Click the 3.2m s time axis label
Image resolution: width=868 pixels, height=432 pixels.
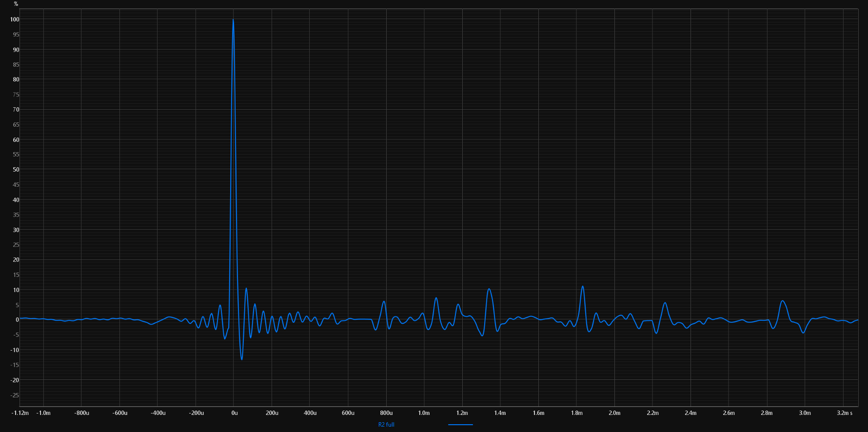tap(845, 413)
